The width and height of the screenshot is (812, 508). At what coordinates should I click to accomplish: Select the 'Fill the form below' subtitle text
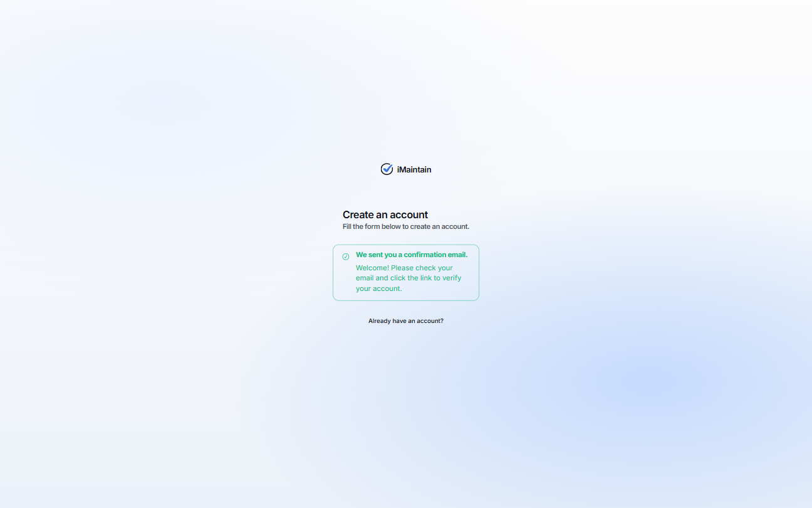click(405, 226)
